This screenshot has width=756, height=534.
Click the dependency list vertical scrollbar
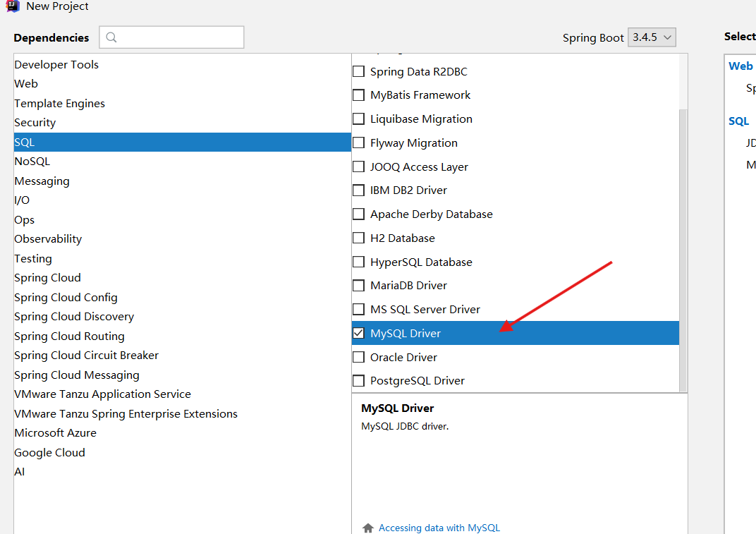pyautogui.click(x=683, y=250)
